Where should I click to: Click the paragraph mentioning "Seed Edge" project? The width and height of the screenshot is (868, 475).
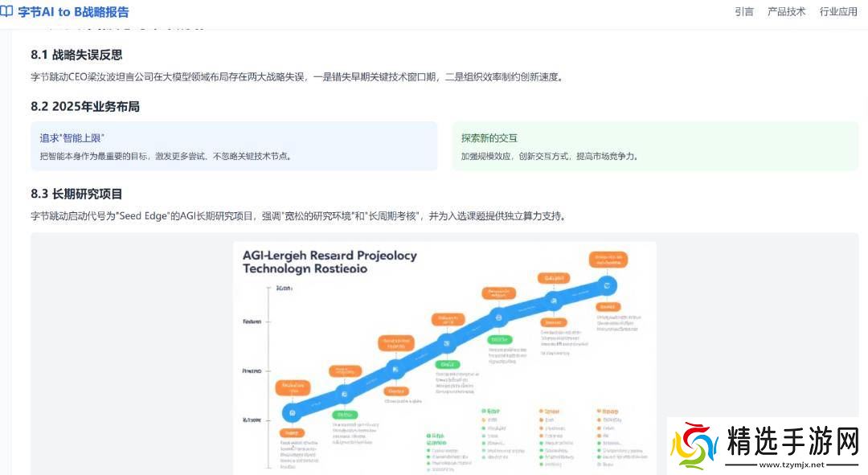point(297,216)
